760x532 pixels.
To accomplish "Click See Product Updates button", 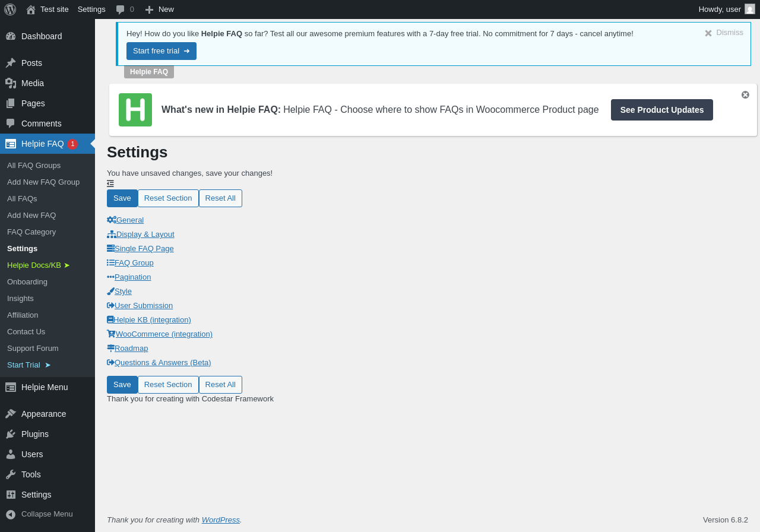I will click(x=662, y=110).
